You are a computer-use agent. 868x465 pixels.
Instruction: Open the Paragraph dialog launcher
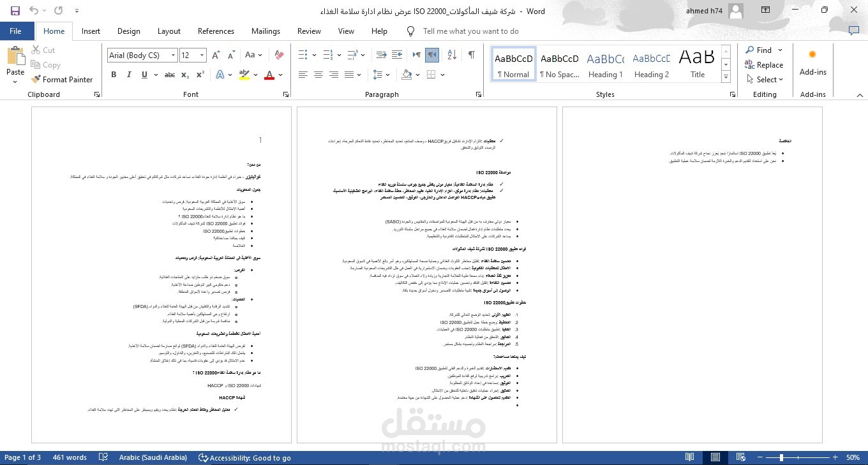[479, 94]
